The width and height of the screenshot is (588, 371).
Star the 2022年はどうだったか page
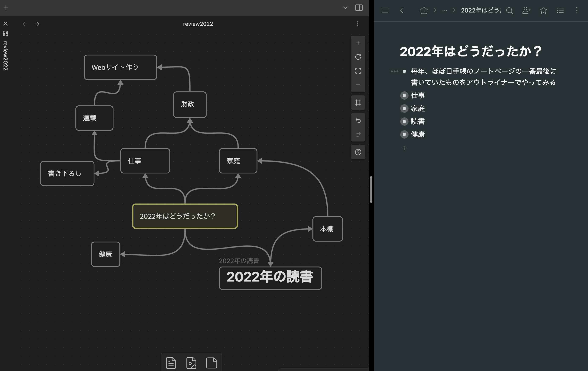(x=543, y=11)
